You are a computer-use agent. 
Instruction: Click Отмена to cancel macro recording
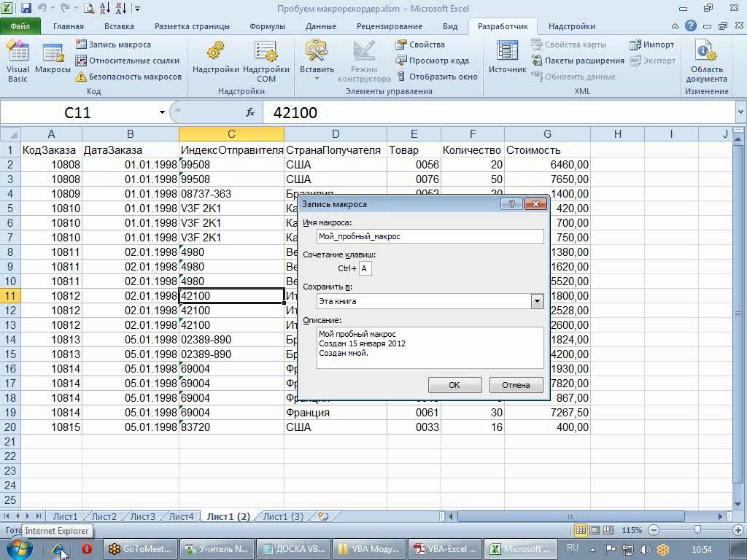(515, 385)
